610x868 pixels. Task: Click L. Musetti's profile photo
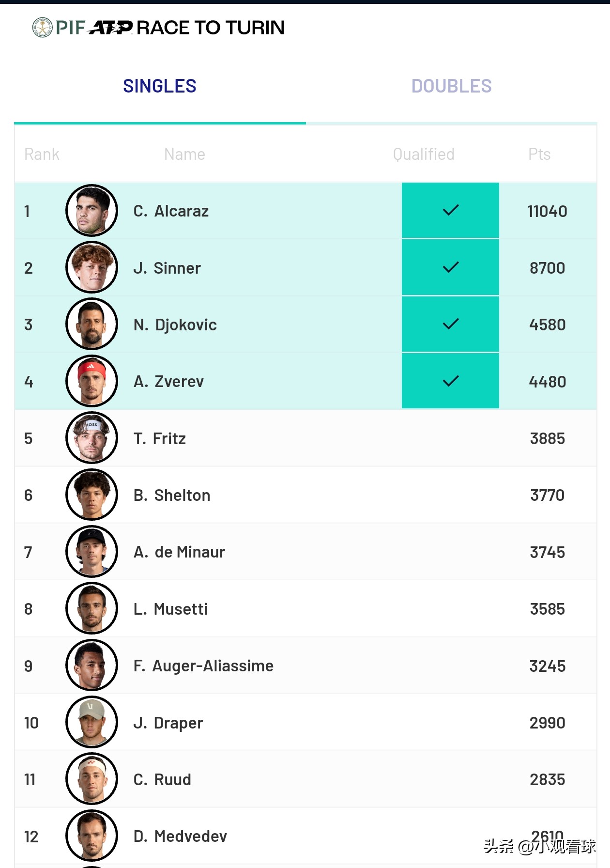[x=91, y=608]
